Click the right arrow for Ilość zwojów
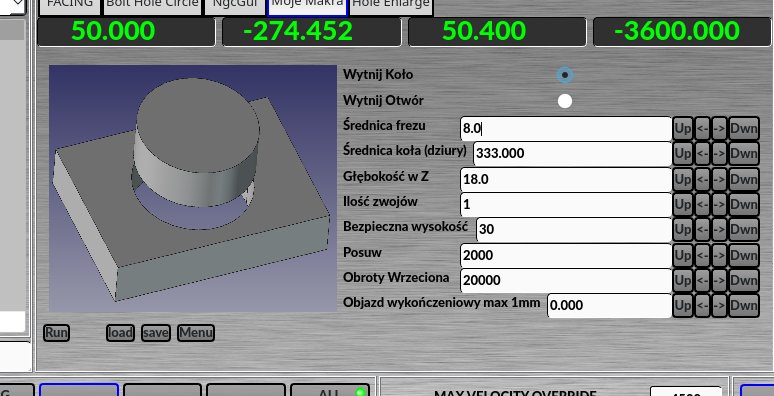774x396 pixels. point(719,204)
